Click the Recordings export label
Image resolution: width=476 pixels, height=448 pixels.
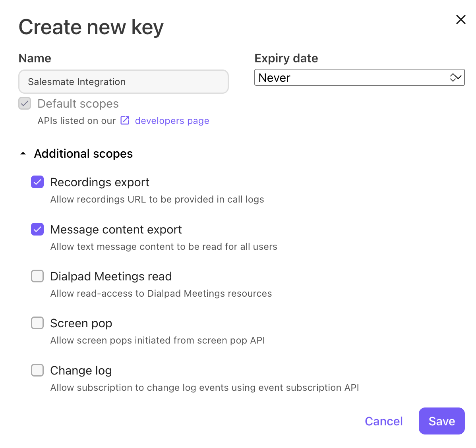coord(100,182)
